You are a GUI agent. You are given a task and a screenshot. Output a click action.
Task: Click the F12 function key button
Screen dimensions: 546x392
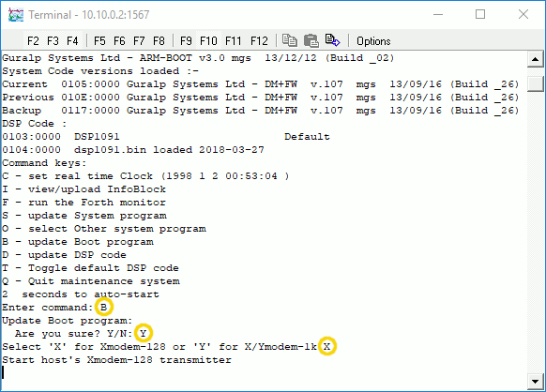coord(260,41)
